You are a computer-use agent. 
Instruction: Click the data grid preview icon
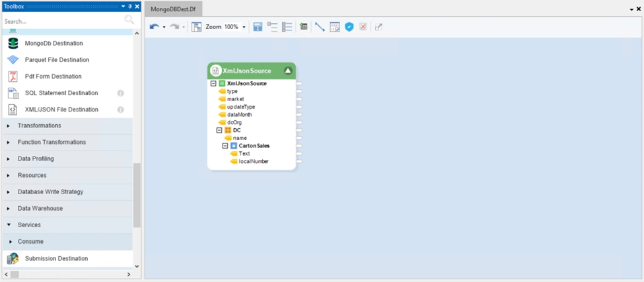(x=304, y=26)
